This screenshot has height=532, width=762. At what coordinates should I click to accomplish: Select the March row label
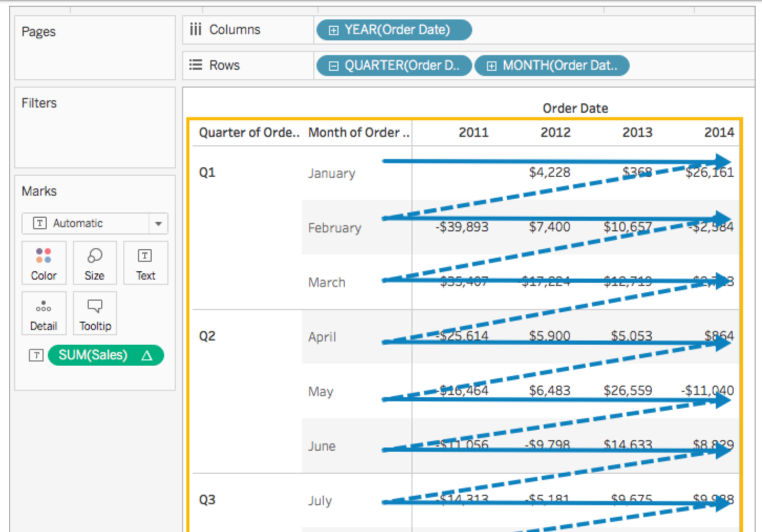326,282
